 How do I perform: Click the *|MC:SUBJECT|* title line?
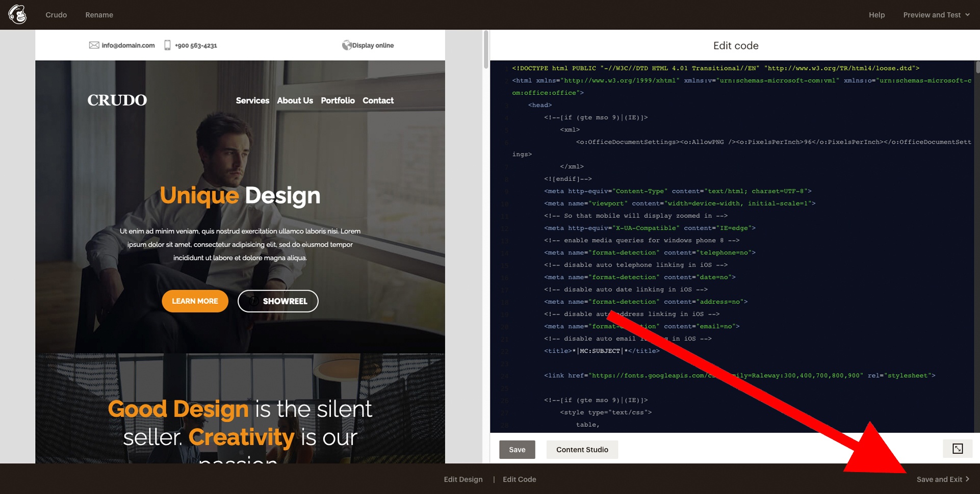(602, 351)
